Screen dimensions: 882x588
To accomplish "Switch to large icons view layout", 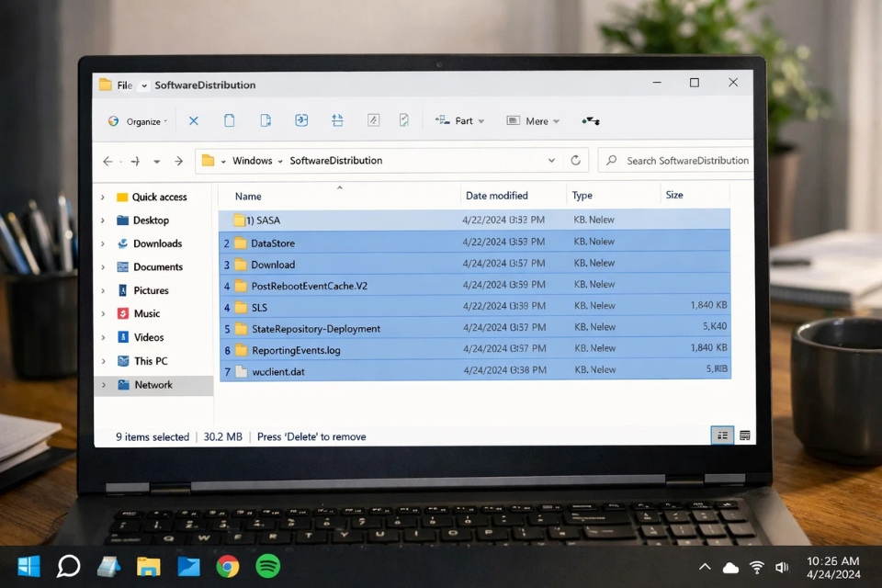I will pyautogui.click(x=744, y=434).
